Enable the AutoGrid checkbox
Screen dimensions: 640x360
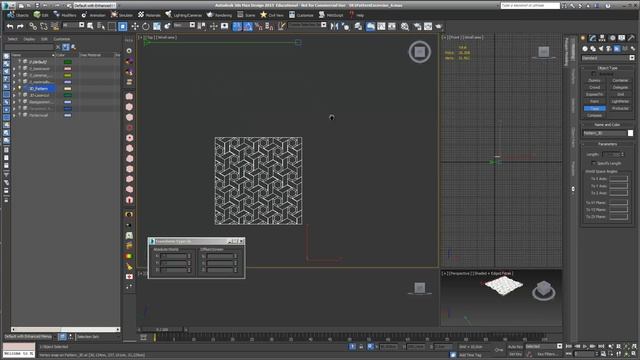pyautogui.click(x=593, y=74)
